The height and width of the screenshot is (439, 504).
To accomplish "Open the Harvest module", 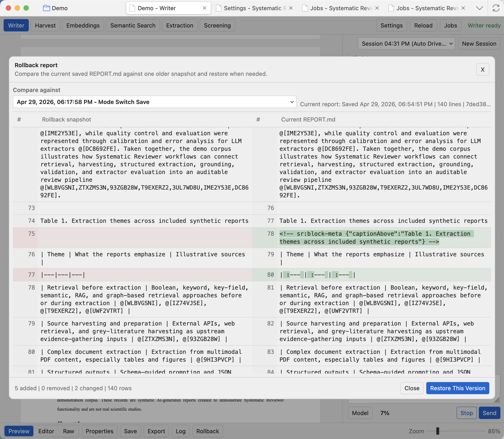I will pyautogui.click(x=45, y=25).
